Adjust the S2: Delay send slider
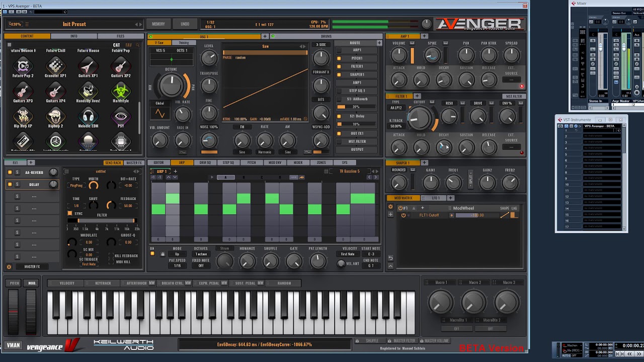This screenshot has width=644, height=362. [357, 124]
